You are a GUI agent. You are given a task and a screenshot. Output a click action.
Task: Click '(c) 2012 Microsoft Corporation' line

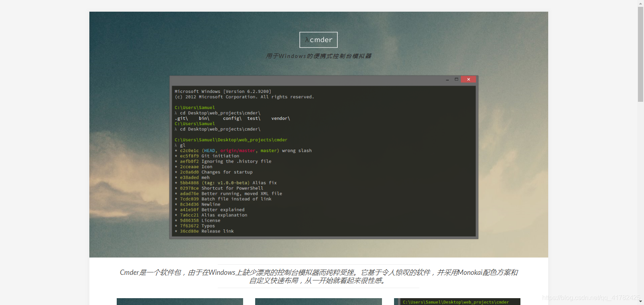[x=244, y=97]
